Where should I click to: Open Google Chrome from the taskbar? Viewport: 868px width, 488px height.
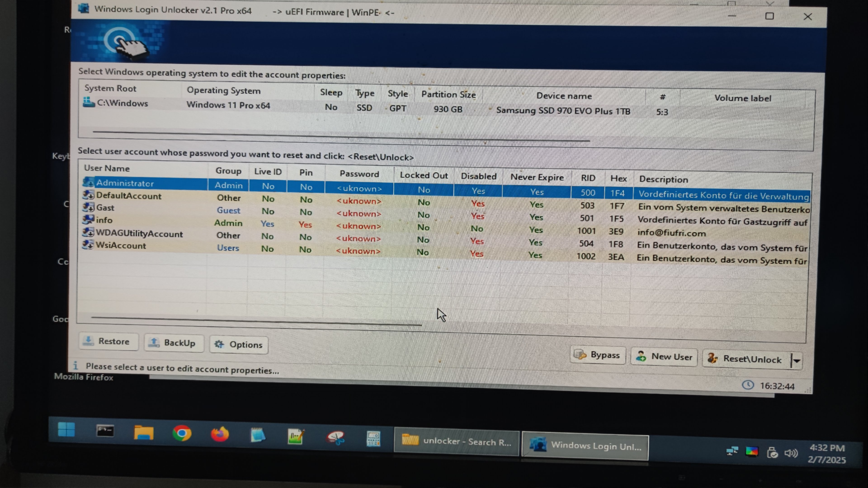point(182,433)
